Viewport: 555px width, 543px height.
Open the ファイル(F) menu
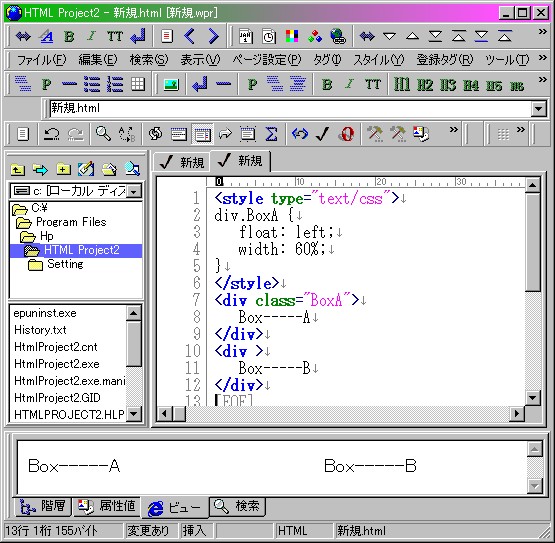(x=41, y=60)
